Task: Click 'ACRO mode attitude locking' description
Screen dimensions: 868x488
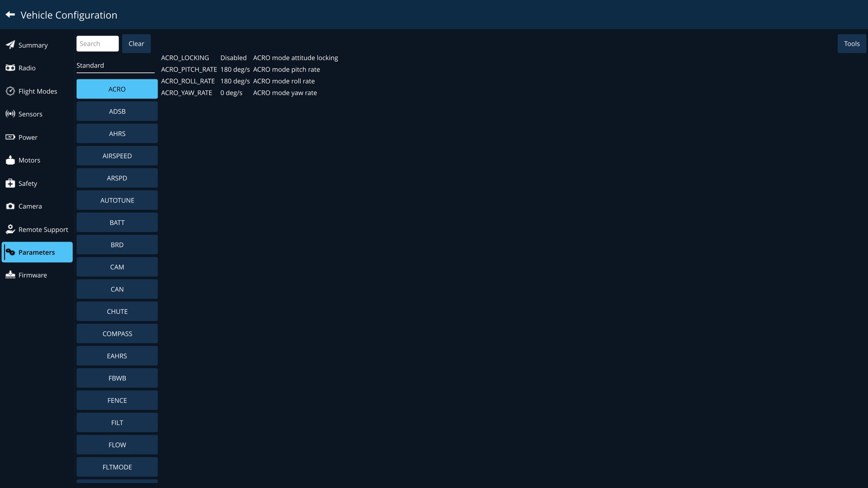Action: [x=296, y=58]
